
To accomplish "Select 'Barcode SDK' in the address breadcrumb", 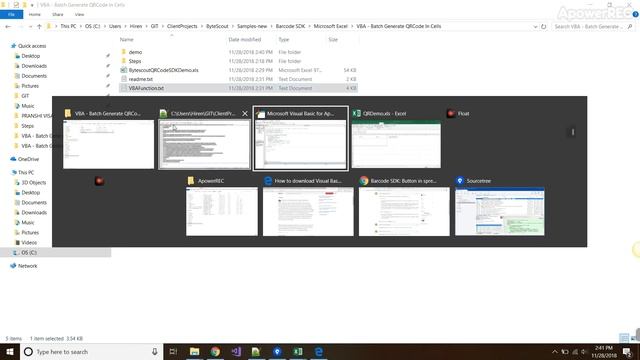I will pyautogui.click(x=290, y=26).
